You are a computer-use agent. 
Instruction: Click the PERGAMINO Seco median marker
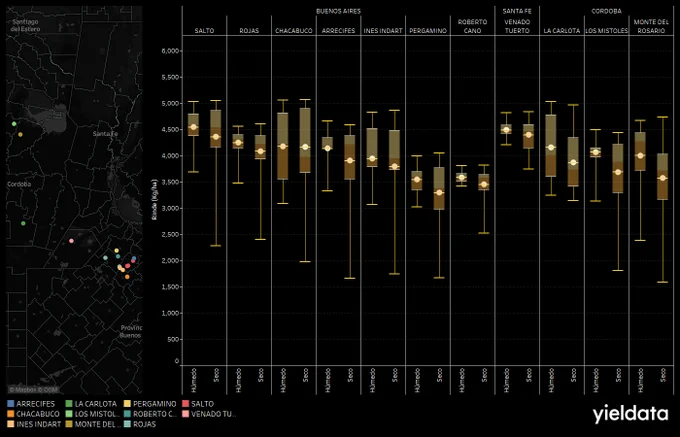coord(439,192)
